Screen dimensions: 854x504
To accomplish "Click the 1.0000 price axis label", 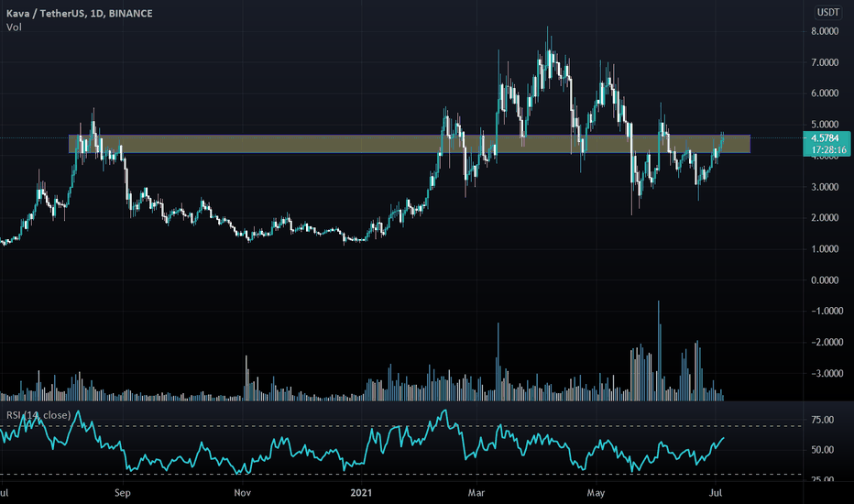I will [825, 249].
